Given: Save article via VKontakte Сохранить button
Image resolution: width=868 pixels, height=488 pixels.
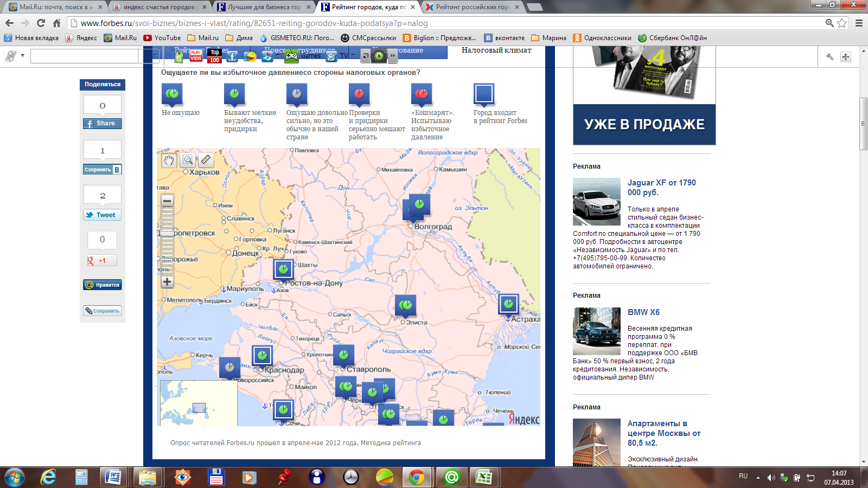Looking at the screenshot, I should pyautogui.click(x=103, y=170).
